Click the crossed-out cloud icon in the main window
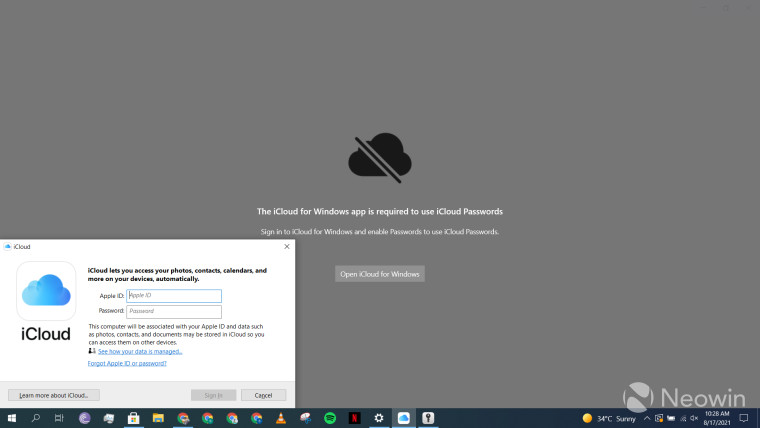The height and width of the screenshot is (428, 760). click(x=380, y=158)
